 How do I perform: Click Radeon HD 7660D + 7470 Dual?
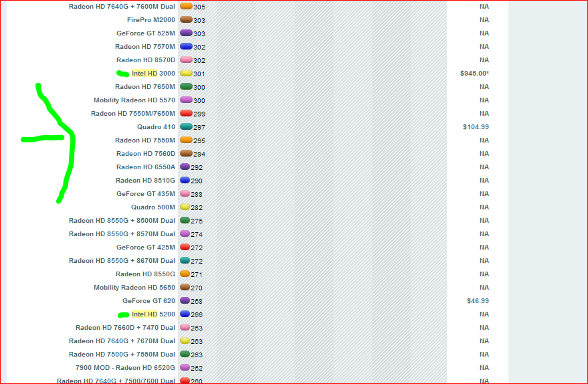[125, 327]
